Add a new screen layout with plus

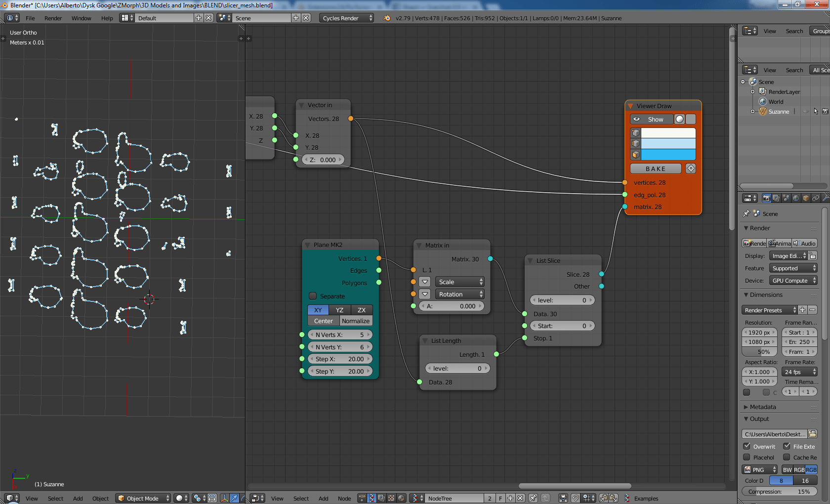point(199,18)
